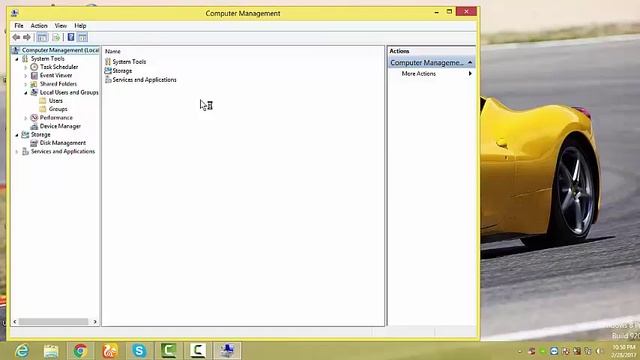Select the Task Scheduler clock icon
Image resolution: width=640 pixels, height=360 pixels.
[x=34, y=67]
